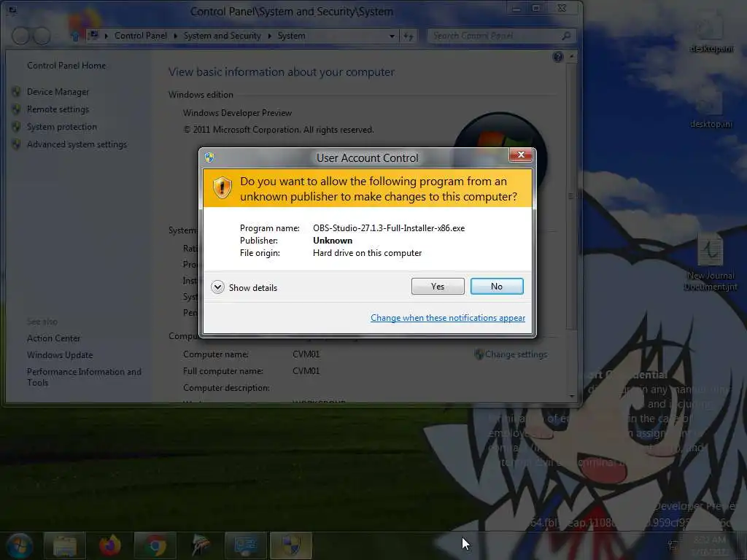This screenshot has width=747, height=560.
Task: Click Device Manager shield icon
Action: pyautogui.click(x=16, y=91)
